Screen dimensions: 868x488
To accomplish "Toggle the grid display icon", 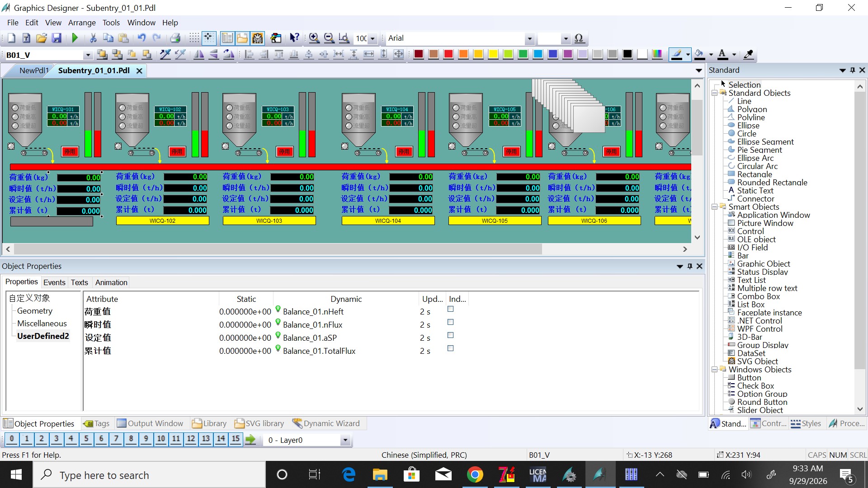I will [194, 38].
